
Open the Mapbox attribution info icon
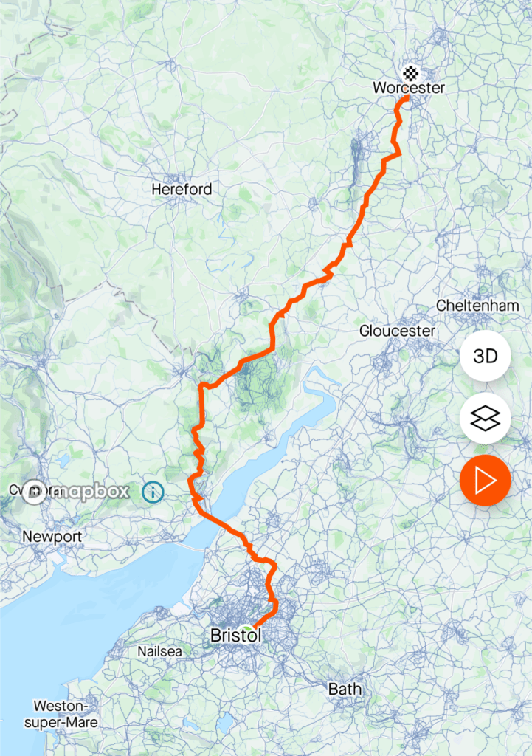pyautogui.click(x=153, y=492)
